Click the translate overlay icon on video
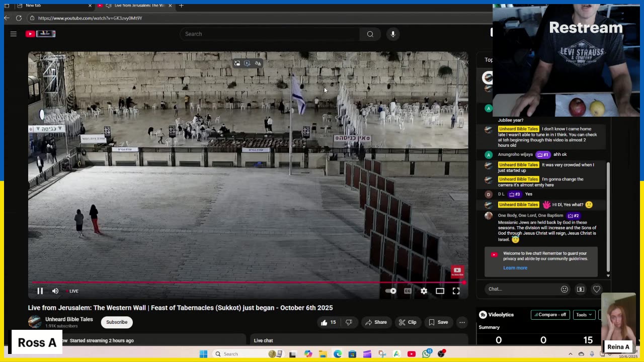The image size is (644, 362). pos(258,63)
